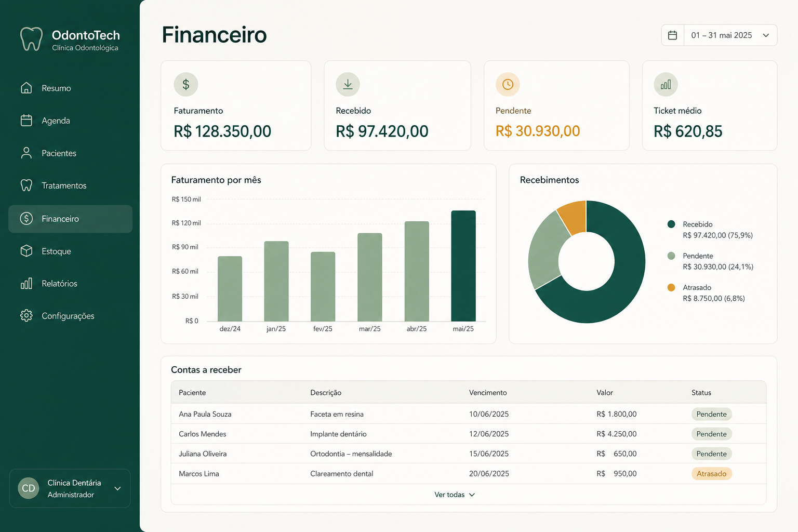Click the Implante dentário description

[x=338, y=434]
